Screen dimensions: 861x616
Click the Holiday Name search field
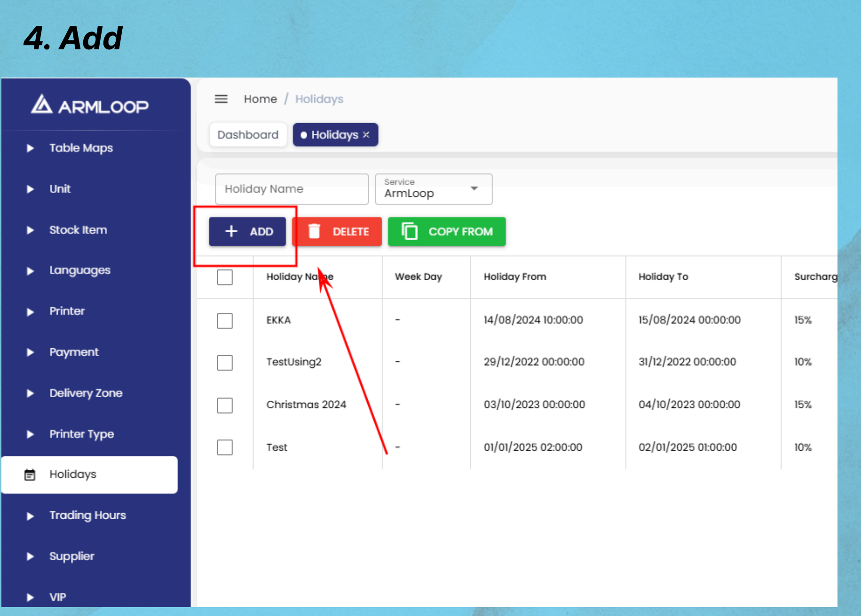292,189
